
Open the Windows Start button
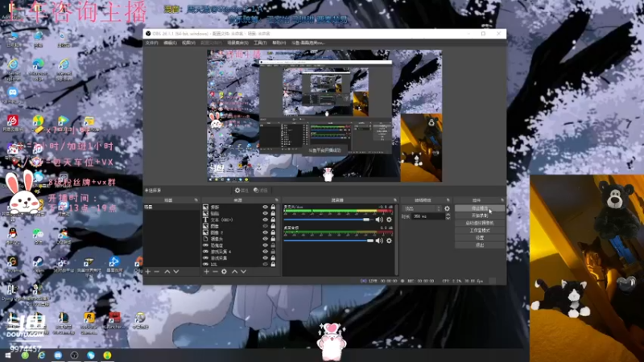pyautogui.click(x=8, y=356)
